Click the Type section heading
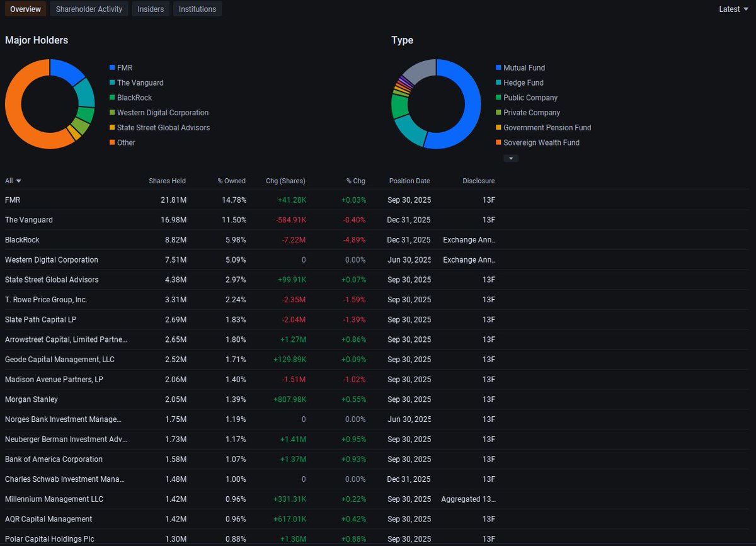This screenshot has height=546, width=756. (x=403, y=40)
